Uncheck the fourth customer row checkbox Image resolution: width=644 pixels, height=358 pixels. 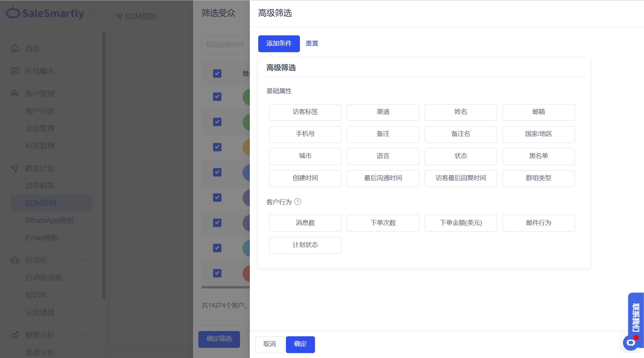coord(217,172)
